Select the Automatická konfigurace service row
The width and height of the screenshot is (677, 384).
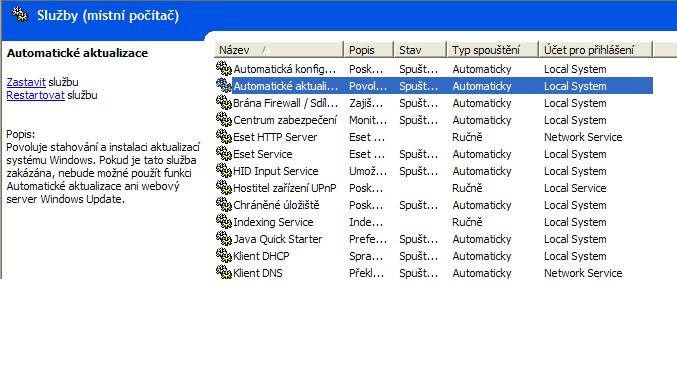click(x=433, y=69)
